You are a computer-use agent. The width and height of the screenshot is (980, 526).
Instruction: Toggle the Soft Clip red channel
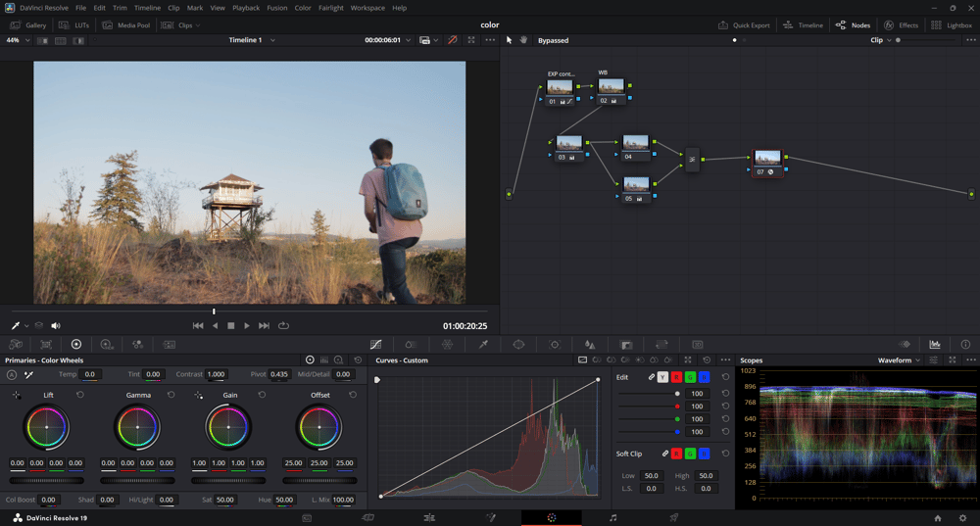(x=676, y=454)
